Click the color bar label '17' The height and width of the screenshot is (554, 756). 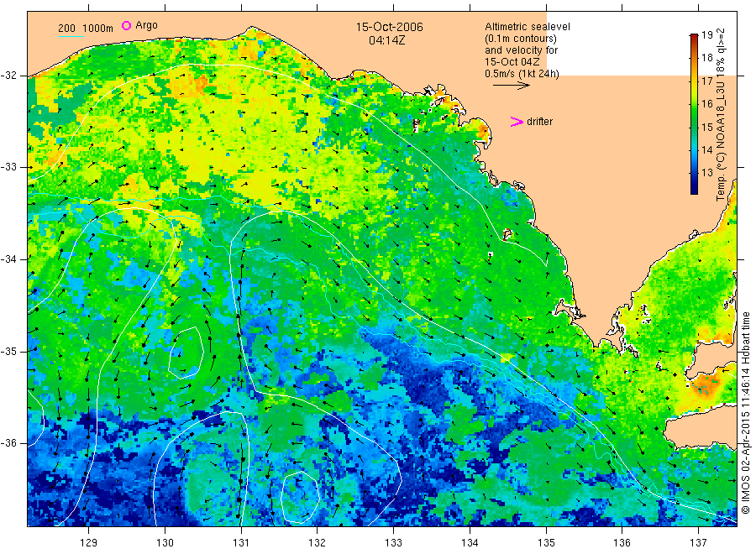point(706,81)
